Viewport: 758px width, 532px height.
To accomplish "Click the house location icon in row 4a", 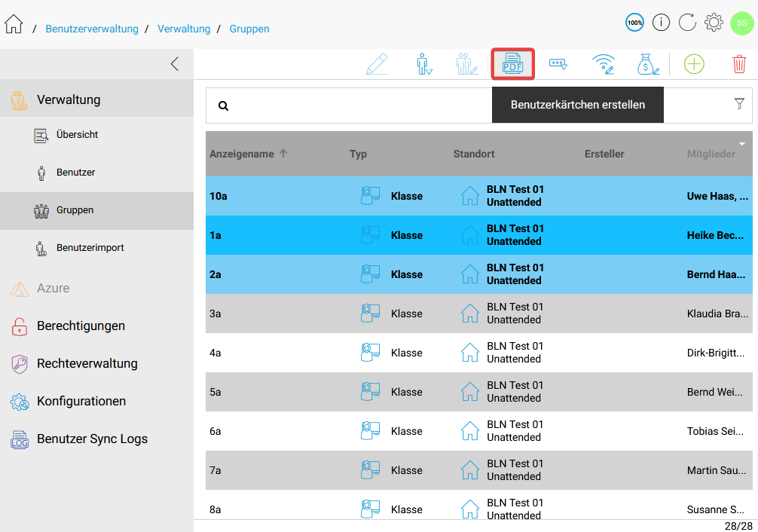I will (470, 353).
